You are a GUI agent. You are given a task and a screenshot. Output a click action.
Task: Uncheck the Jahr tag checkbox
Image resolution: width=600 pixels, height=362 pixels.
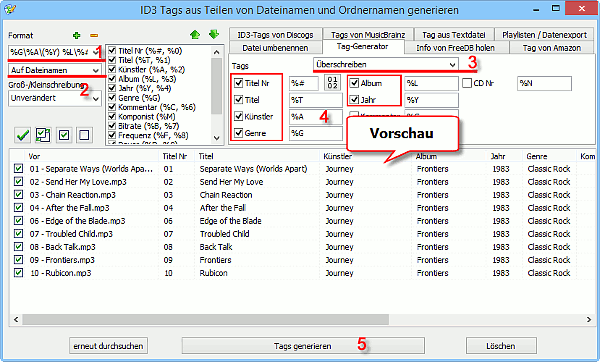click(x=354, y=100)
